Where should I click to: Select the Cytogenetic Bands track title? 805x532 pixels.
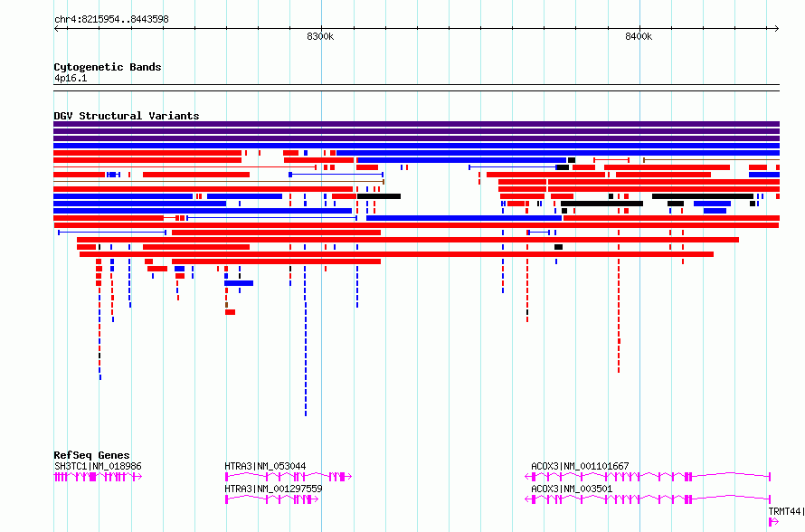coord(108,67)
